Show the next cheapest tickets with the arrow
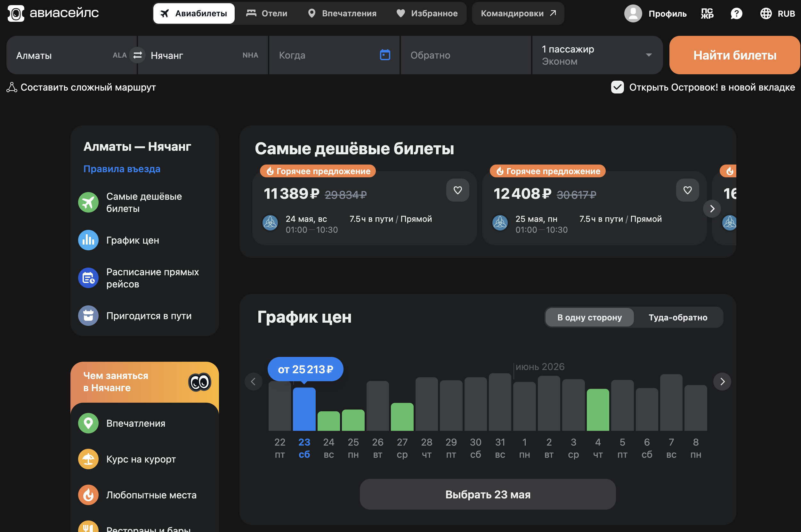 tap(712, 209)
